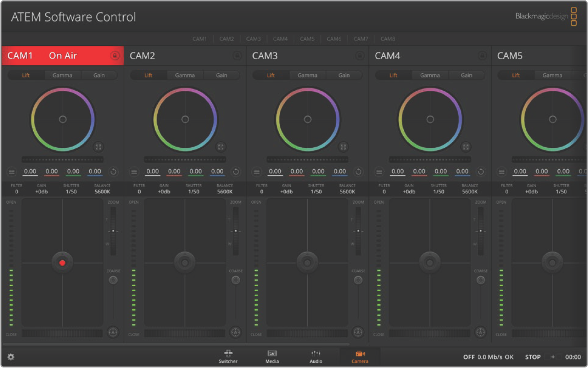Expand CAM4 color wheel to full view

point(466,147)
